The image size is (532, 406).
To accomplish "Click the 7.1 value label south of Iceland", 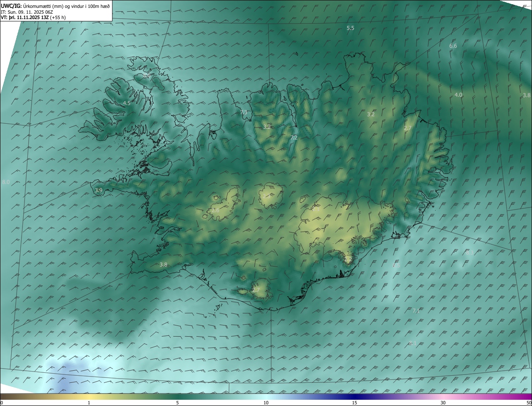I will point(416,311).
